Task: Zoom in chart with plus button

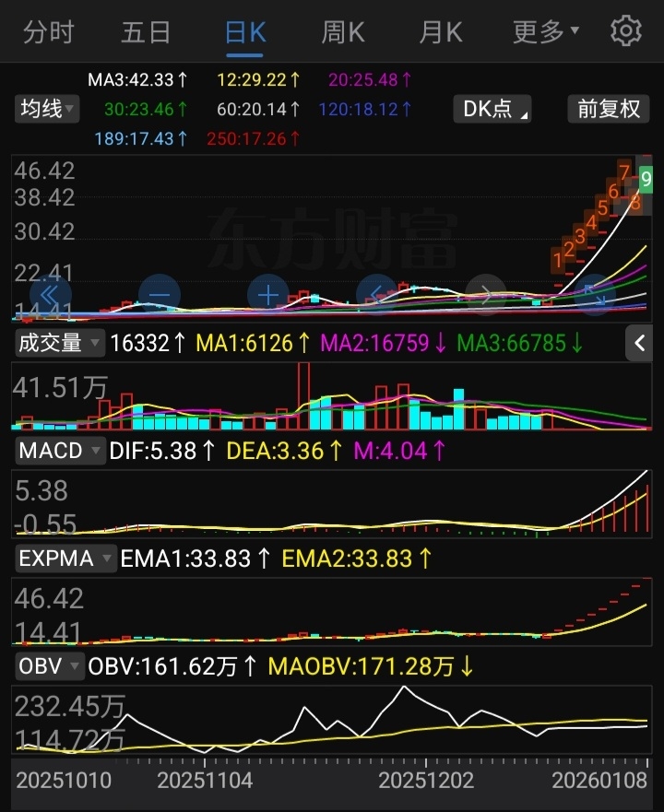Action: (268, 295)
